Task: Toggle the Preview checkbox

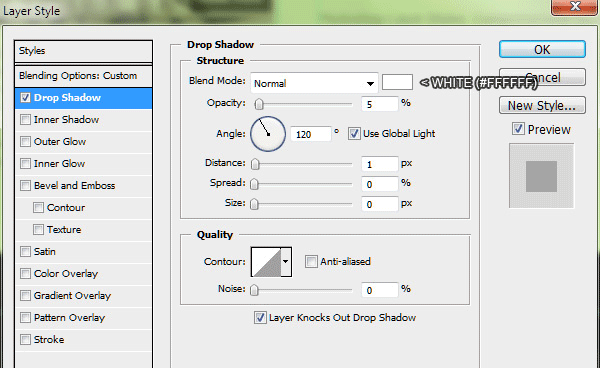Action: click(x=518, y=129)
